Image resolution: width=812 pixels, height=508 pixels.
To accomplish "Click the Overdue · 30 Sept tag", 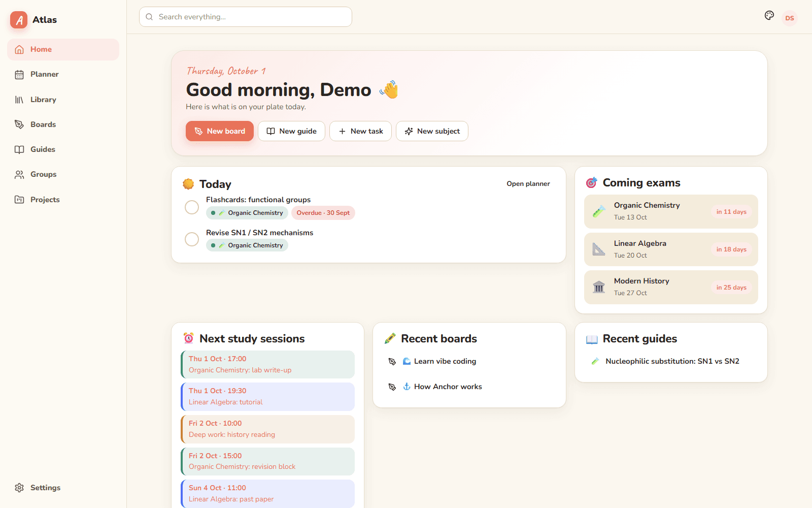I will click(x=323, y=213).
